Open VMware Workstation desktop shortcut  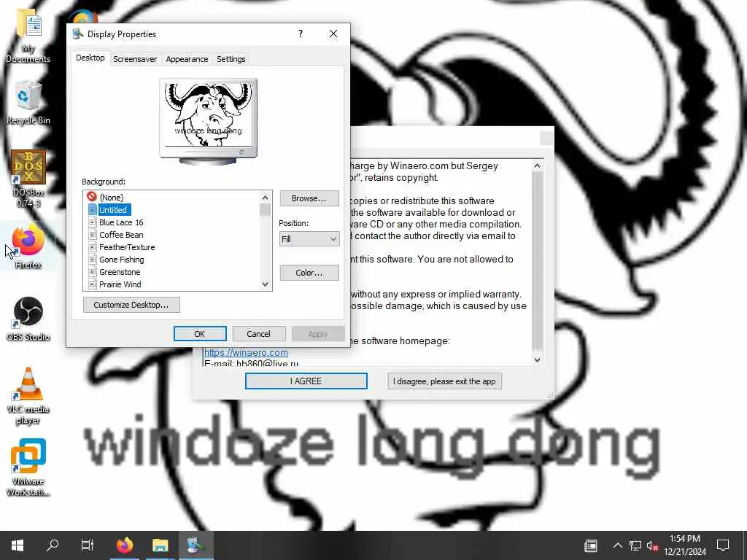click(28, 467)
